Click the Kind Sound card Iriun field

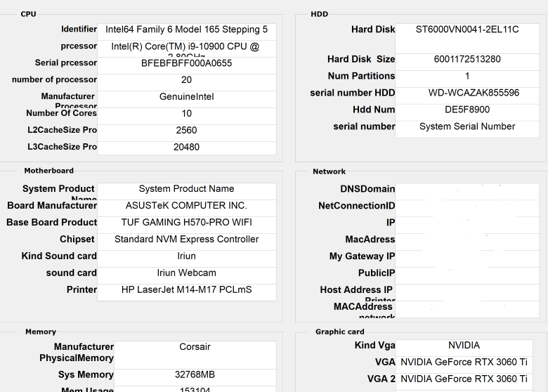tap(187, 259)
